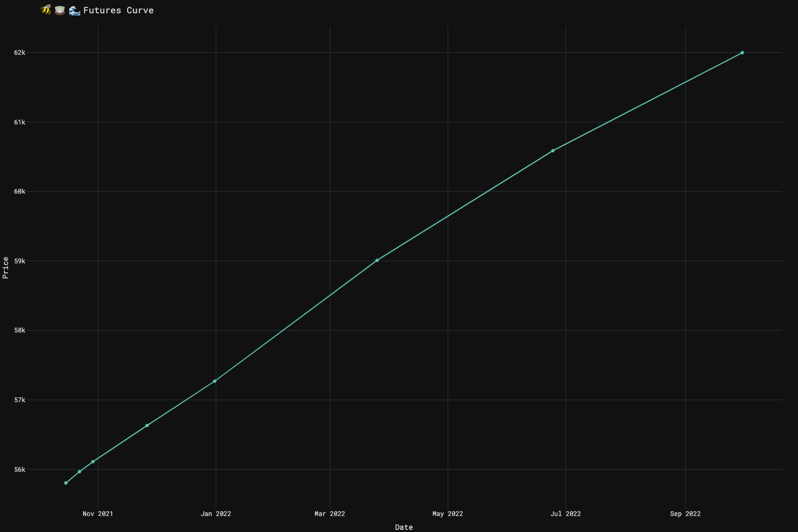Click the "Futures Curve" chart title

point(119,10)
